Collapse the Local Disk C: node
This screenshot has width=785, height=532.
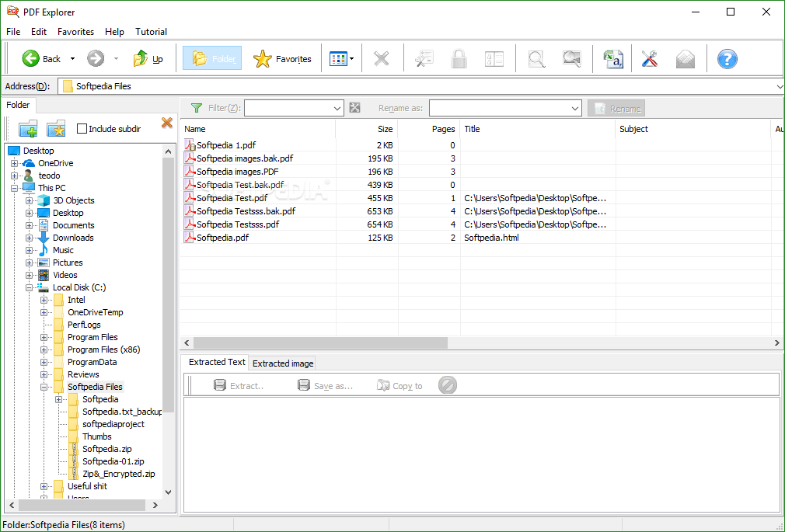coord(28,287)
